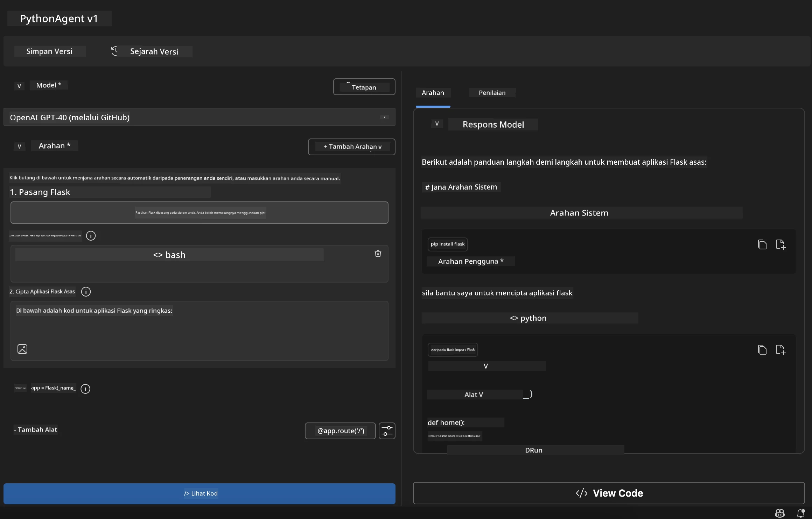The image size is (812, 519).
Task: Insert python code block into new file
Action: [781, 350]
